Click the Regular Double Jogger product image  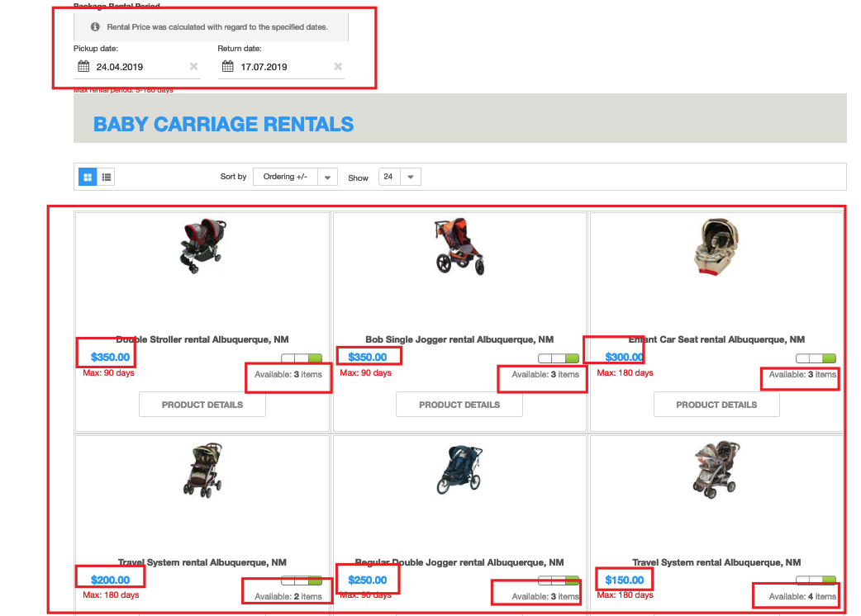pos(459,471)
